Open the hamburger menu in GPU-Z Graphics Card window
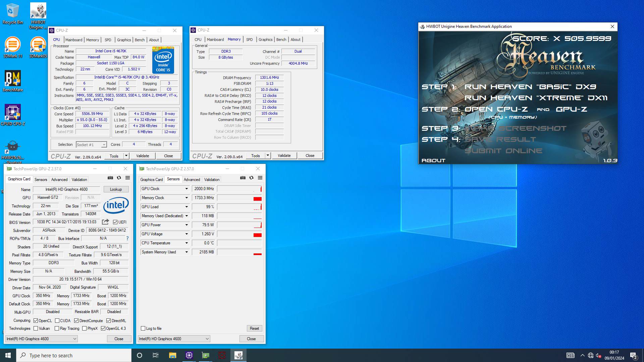Screen dimensions: 644x362 click(127, 178)
